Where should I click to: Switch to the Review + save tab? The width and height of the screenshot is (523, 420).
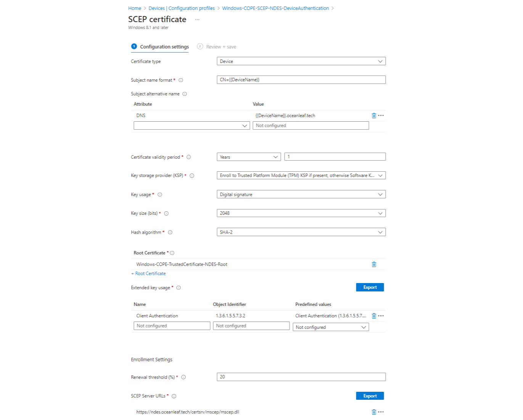221,47
